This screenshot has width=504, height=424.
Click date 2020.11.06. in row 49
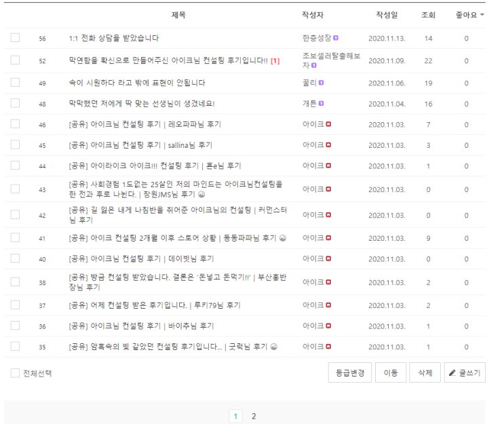[x=387, y=83]
